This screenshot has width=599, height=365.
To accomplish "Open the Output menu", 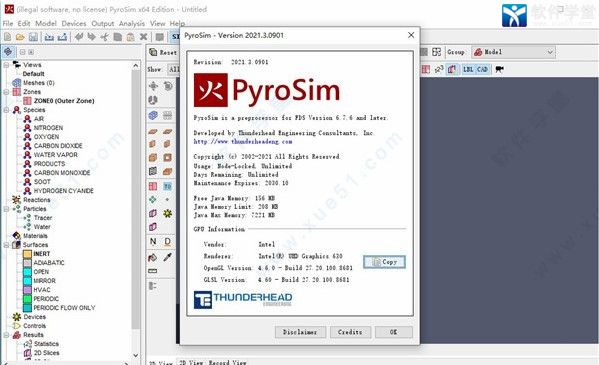I will 102,24.
